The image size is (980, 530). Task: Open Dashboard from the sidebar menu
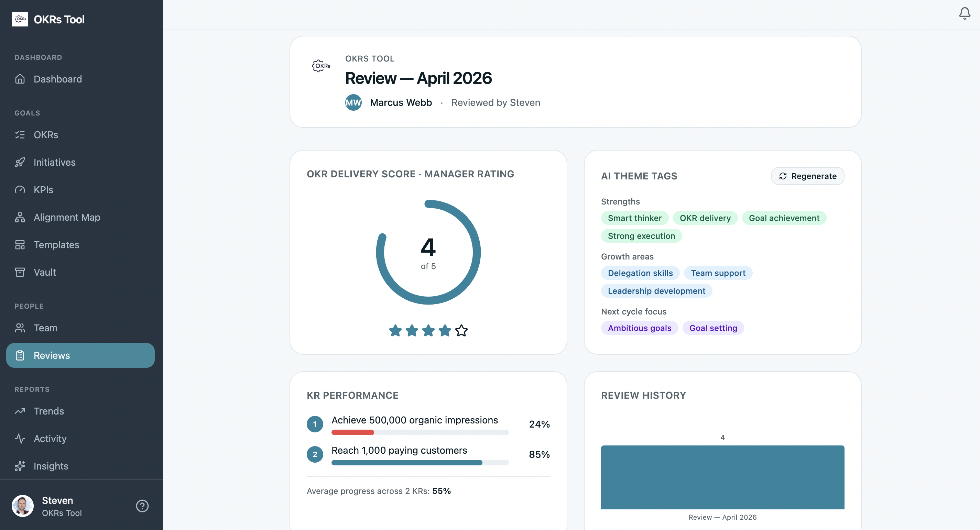click(x=58, y=79)
